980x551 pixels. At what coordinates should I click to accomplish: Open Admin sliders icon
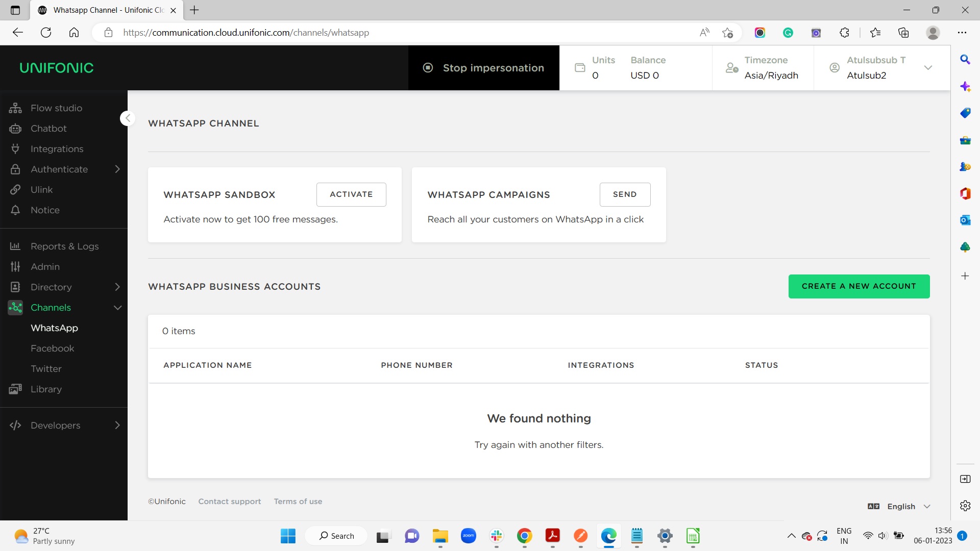pos(15,267)
